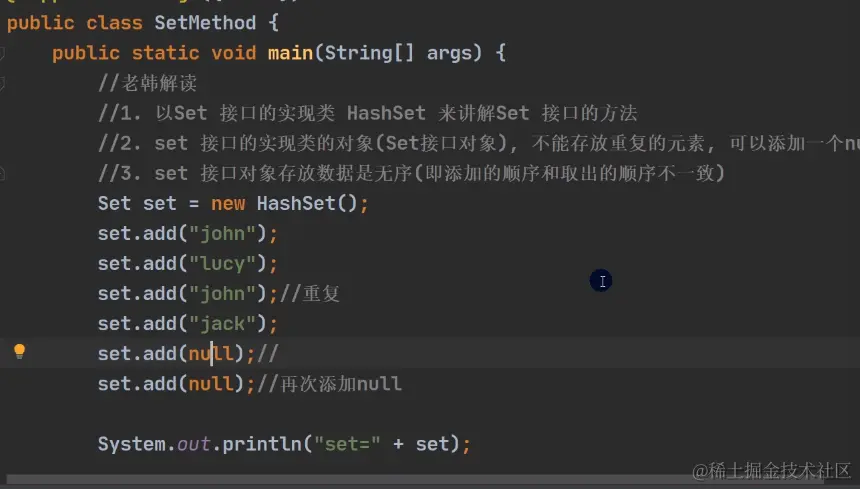
Task: Click the horizontal scrollbar at bottom
Action: 414,480
